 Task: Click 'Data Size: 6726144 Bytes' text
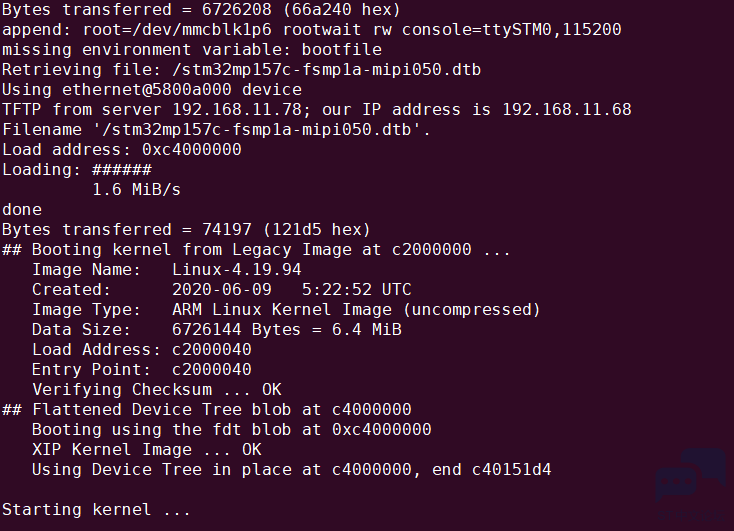(x=166, y=330)
